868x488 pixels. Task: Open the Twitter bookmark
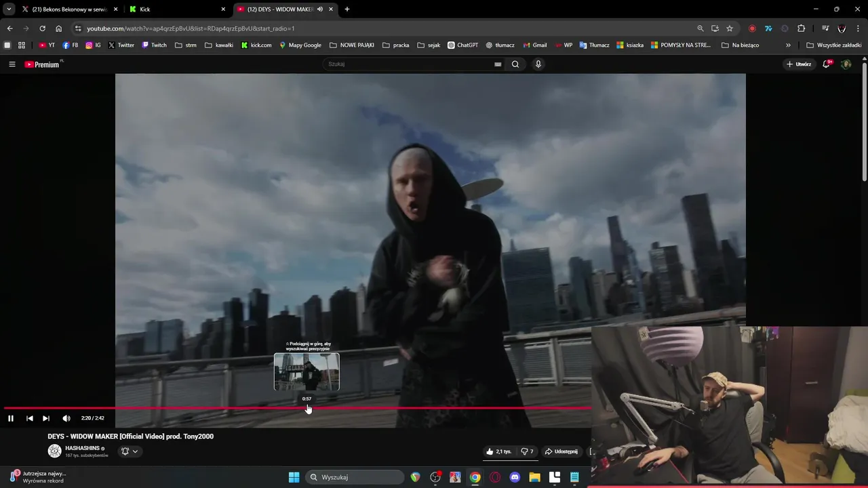[x=121, y=45]
